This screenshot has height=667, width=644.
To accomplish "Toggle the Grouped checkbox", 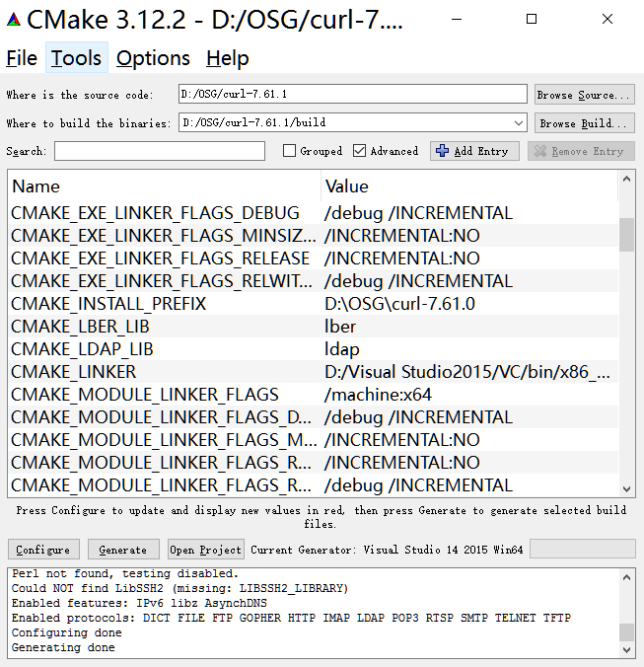I will pyautogui.click(x=289, y=151).
